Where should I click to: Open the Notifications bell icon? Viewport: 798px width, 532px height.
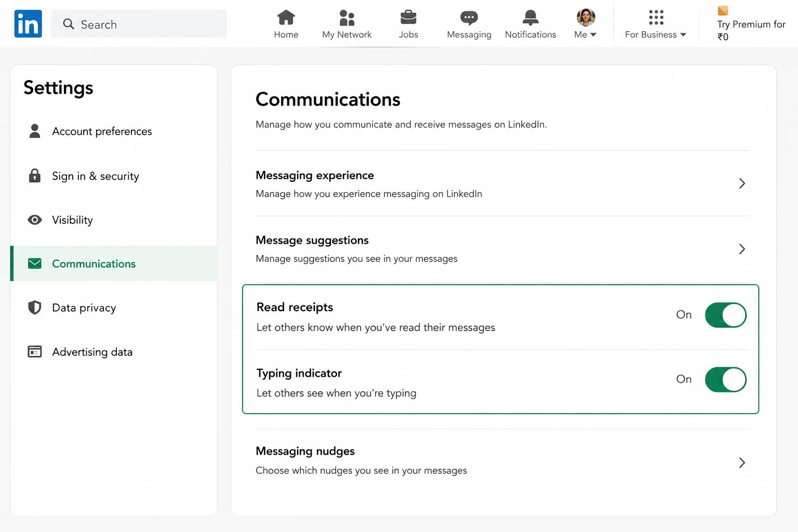coord(530,18)
